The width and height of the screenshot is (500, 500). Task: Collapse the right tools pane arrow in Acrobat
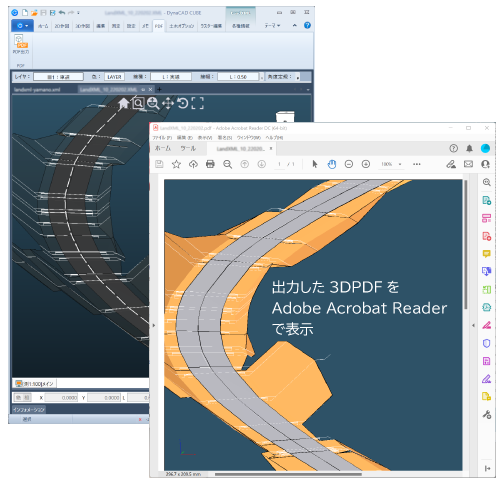[x=473, y=325]
